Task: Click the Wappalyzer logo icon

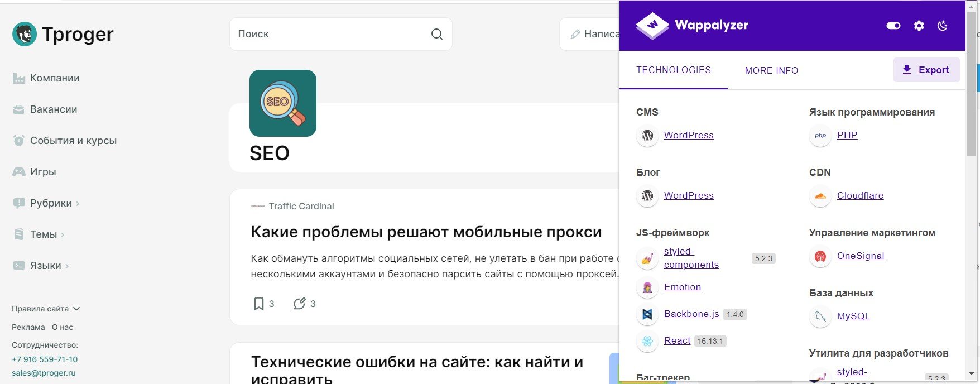Action: click(652, 26)
